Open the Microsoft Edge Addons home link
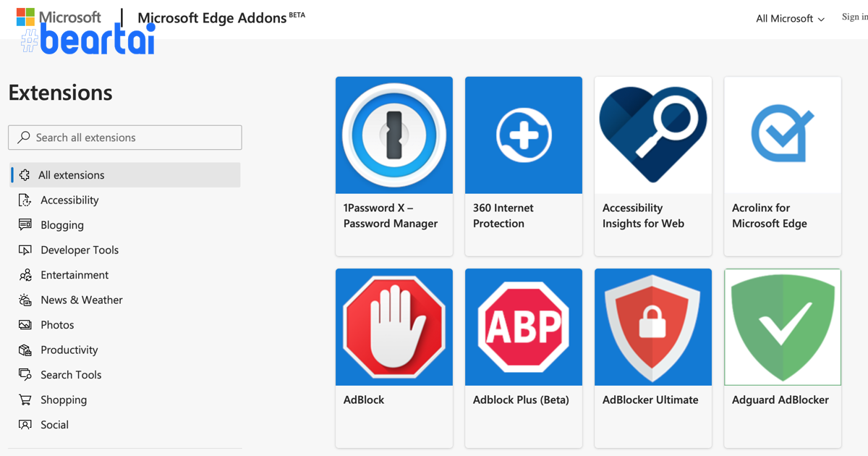This screenshot has height=456, width=868. [x=221, y=17]
